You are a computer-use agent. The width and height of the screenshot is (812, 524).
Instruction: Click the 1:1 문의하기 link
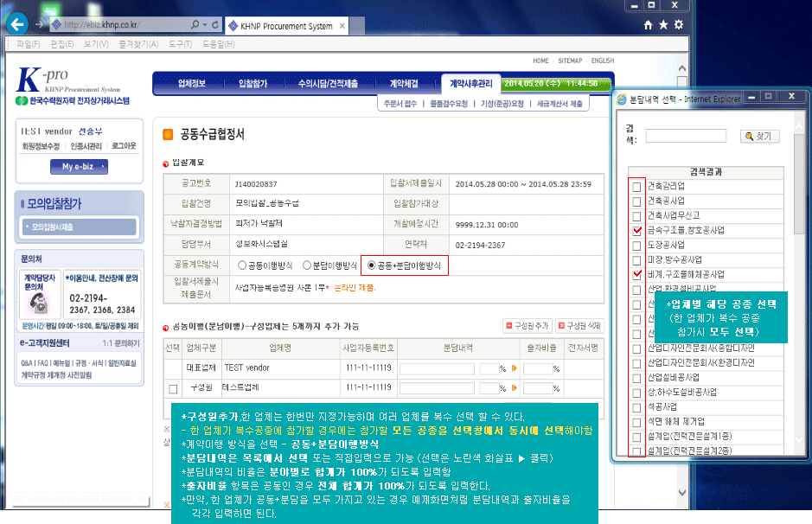pyautogui.click(x=121, y=343)
